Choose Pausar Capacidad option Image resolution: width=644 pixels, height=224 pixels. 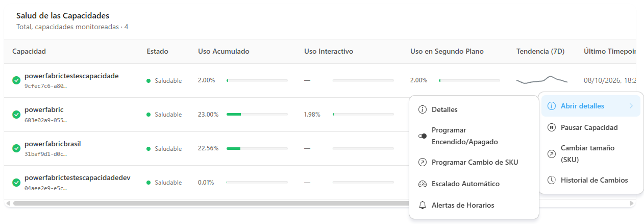pos(591,127)
